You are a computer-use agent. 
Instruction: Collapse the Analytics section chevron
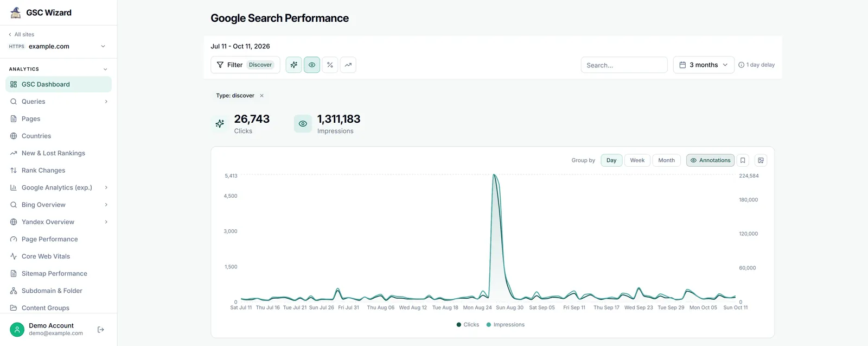click(105, 69)
